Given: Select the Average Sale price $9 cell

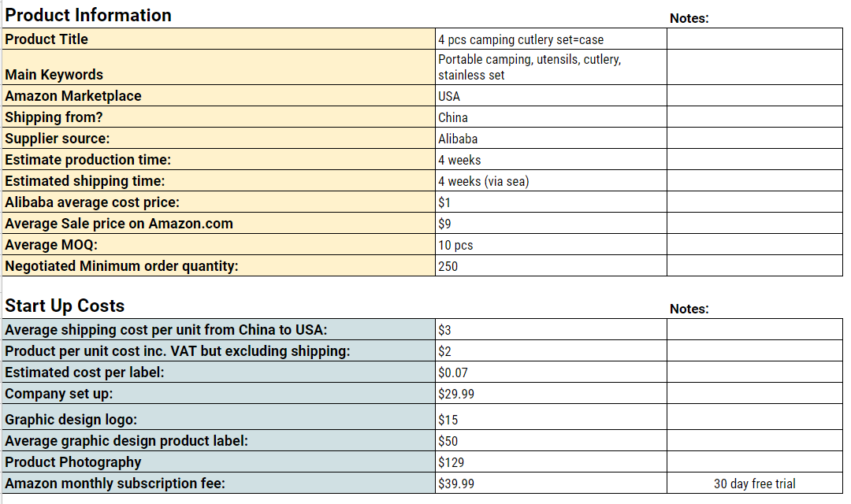Looking at the screenshot, I should pyautogui.click(x=551, y=223).
